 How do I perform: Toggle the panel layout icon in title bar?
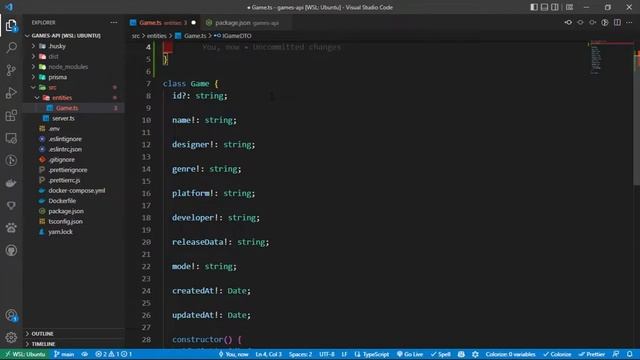[544, 7]
